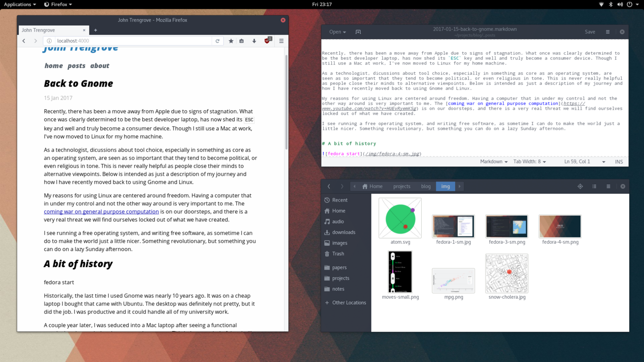
Task: Click the Wi-Fi icon in system tray
Action: tap(601, 4)
